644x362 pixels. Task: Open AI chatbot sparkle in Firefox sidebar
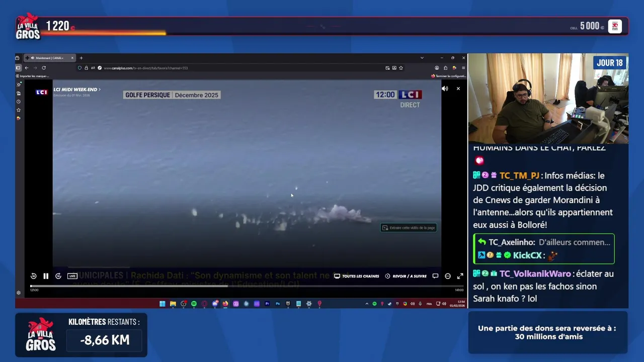pos(19,84)
